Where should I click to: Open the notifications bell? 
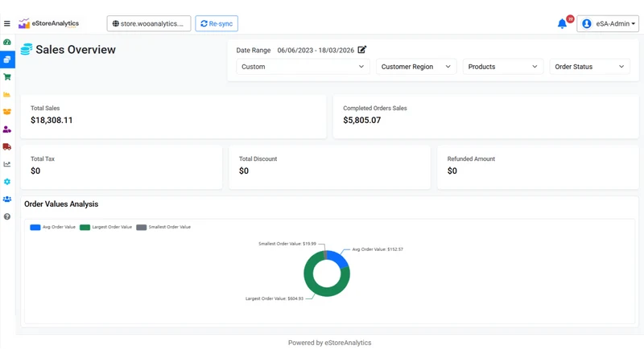(x=562, y=24)
